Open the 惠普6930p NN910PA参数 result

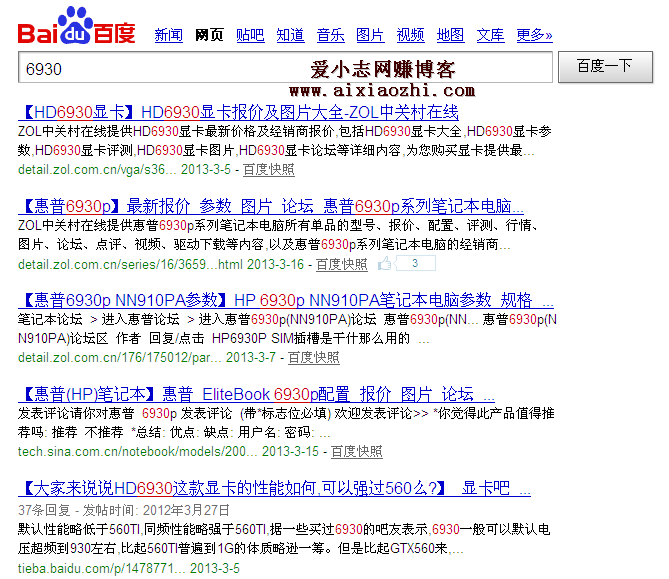click(285, 300)
